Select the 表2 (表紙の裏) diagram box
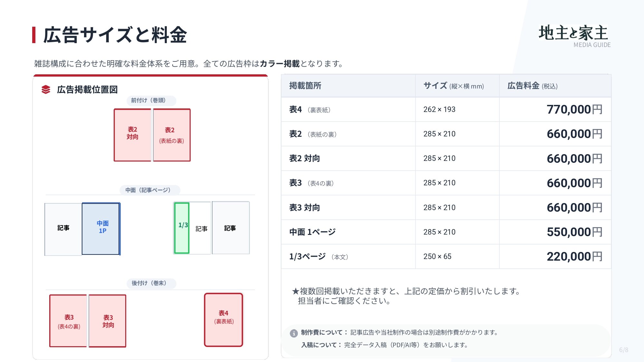The image size is (644, 362). (172, 135)
